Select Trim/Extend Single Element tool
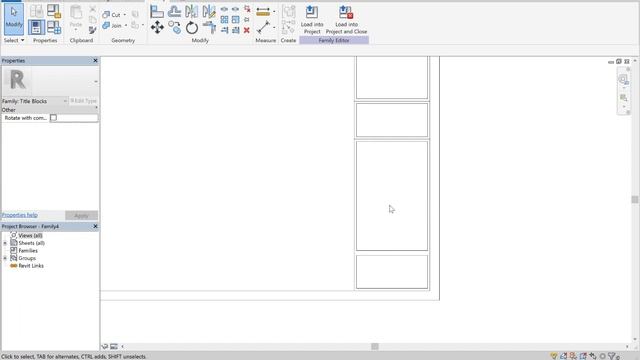 click(x=224, y=30)
